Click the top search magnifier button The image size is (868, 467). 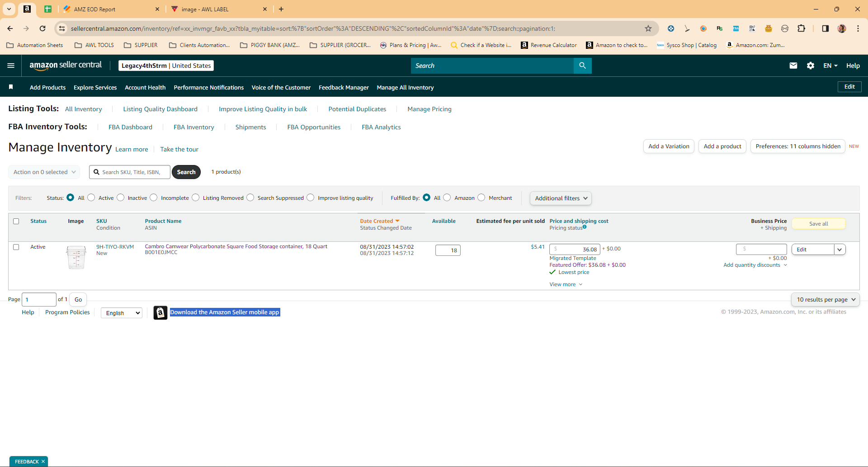582,66
